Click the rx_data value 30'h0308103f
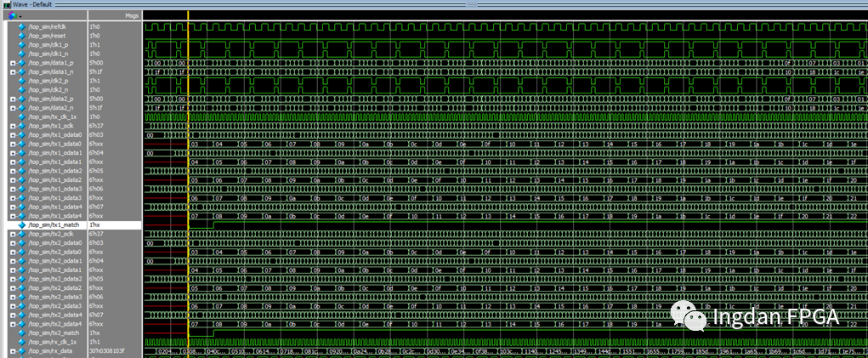 105,351
